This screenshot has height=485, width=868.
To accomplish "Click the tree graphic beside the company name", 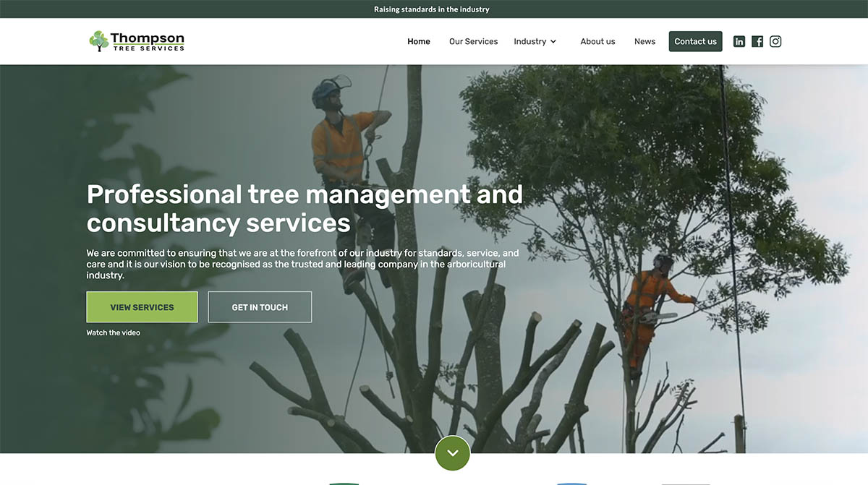I will tap(98, 41).
